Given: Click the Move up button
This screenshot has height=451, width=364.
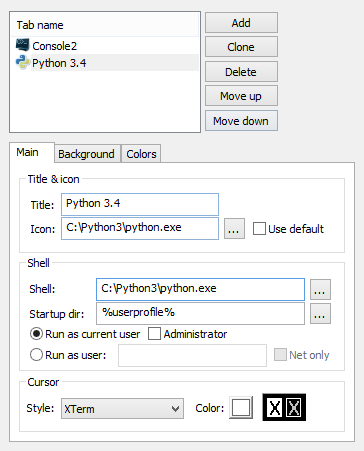Looking at the screenshot, I should [x=241, y=96].
